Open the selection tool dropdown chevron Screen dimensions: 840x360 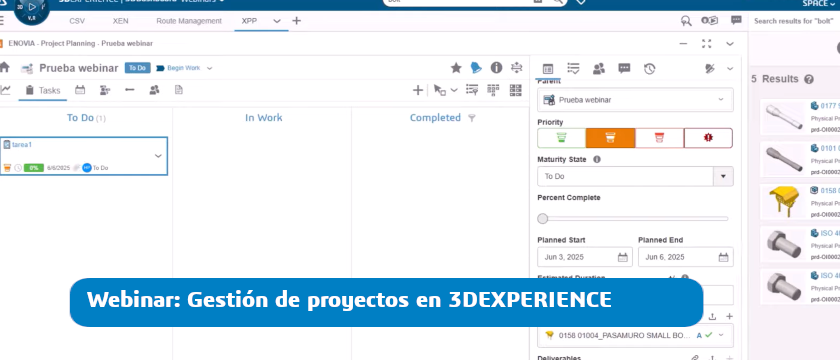454,90
